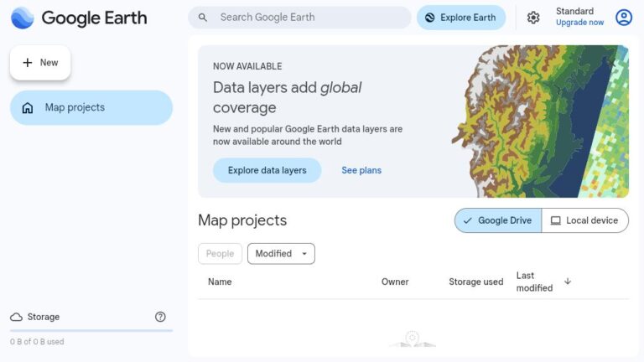Image resolution: width=644 pixels, height=362 pixels.
Task: Open the Modified filter dropdown
Action: [281, 254]
